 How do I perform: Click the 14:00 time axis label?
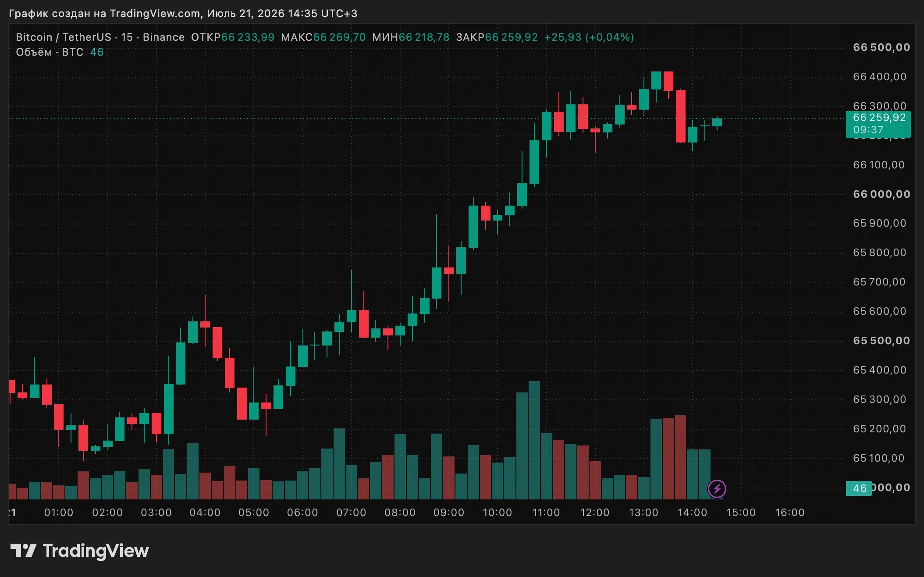(693, 513)
